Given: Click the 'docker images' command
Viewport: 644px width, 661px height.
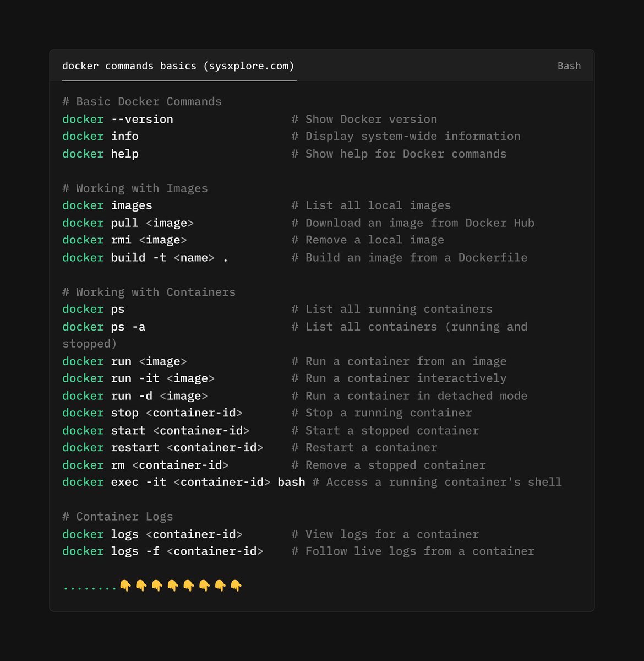Looking at the screenshot, I should click(x=107, y=205).
